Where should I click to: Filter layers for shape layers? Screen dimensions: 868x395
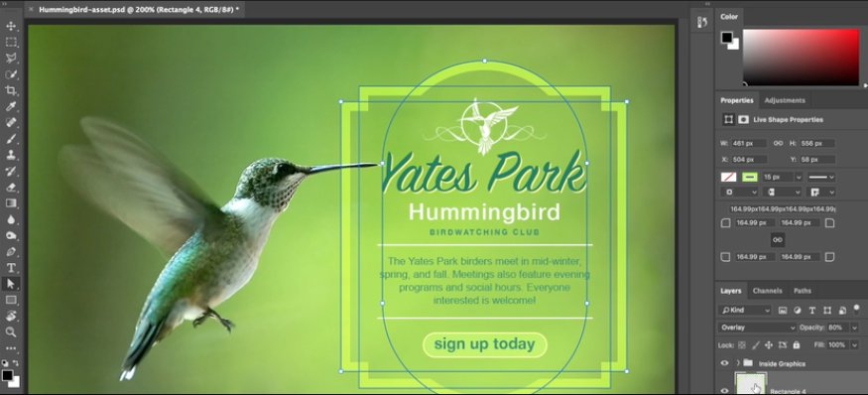click(827, 311)
